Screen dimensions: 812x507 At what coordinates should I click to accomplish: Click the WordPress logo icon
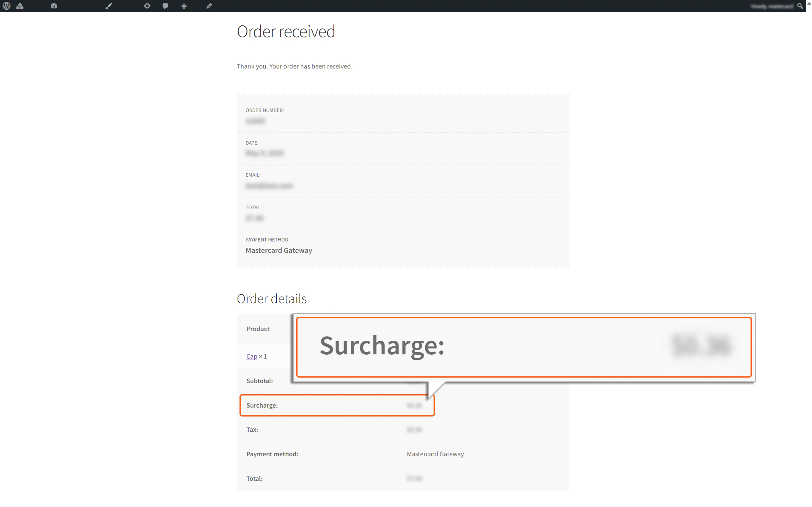coord(6,6)
